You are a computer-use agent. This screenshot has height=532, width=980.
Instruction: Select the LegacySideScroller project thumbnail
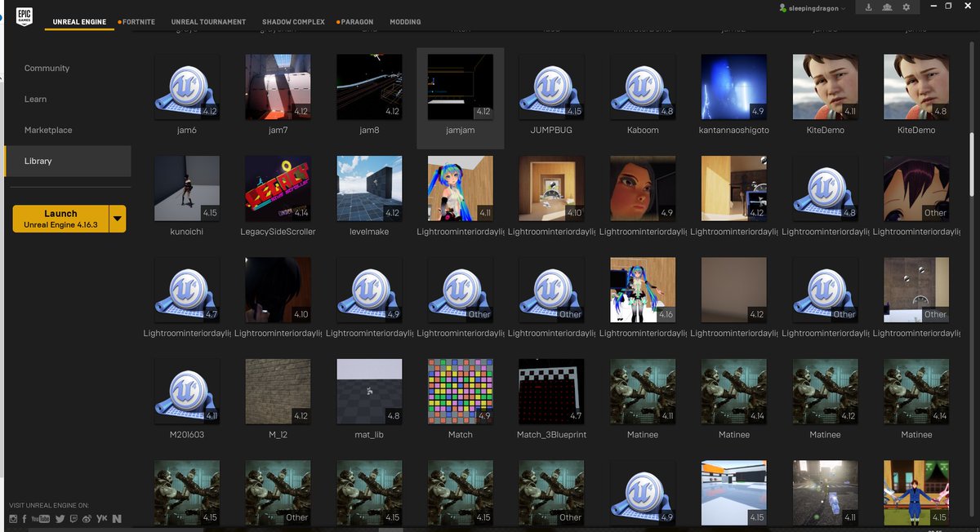pos(278,189)
